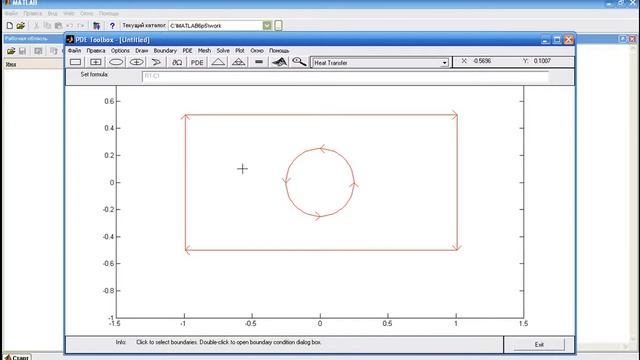Browse for folder button beside directory

278,25
